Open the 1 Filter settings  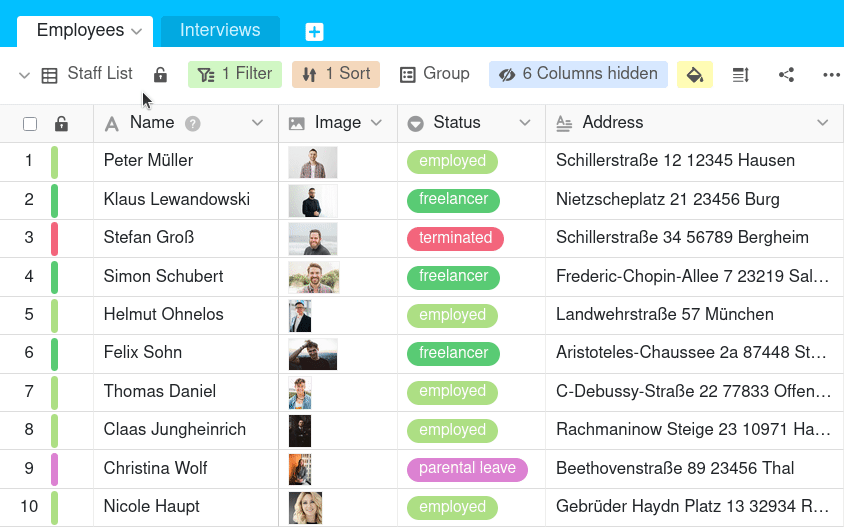[x=235, y=74]
